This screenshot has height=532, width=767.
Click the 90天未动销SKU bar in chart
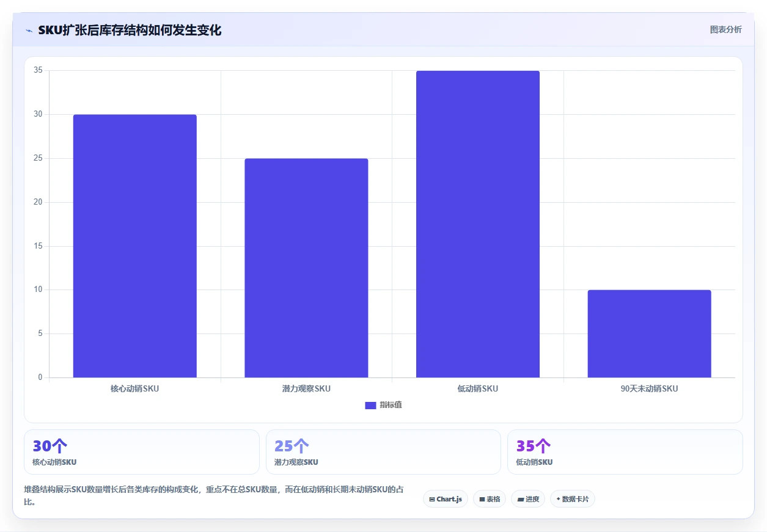tap(649, 333)
